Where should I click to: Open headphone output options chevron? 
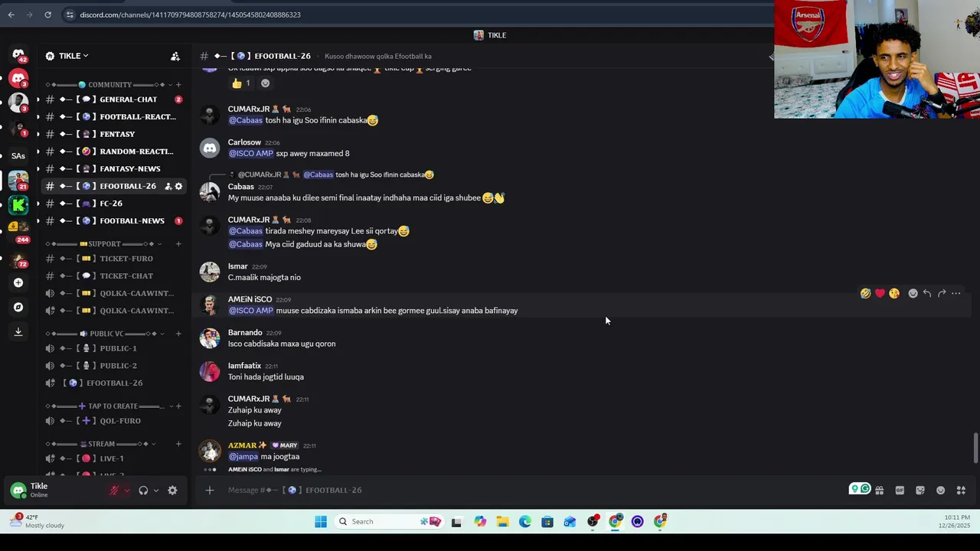point(155,491)
